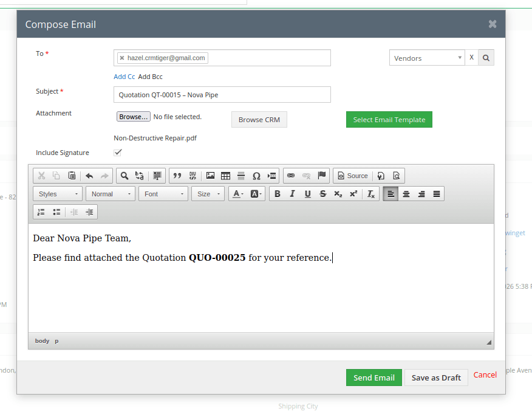Click Browse file button
532x414 pixels.
coord(134,117)
